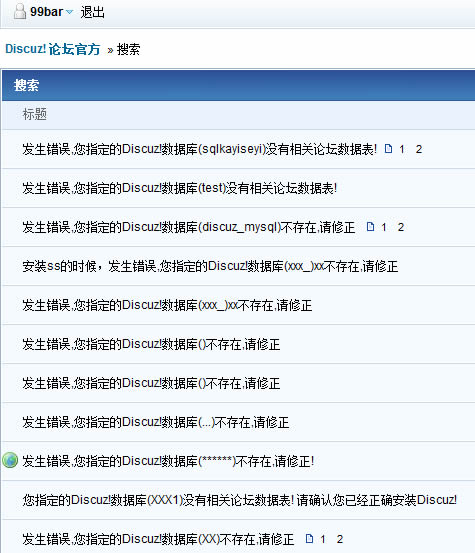
Task: Open thread about database (sqlkayiseyi) missing tables
Action: click(x=200, y=149)
